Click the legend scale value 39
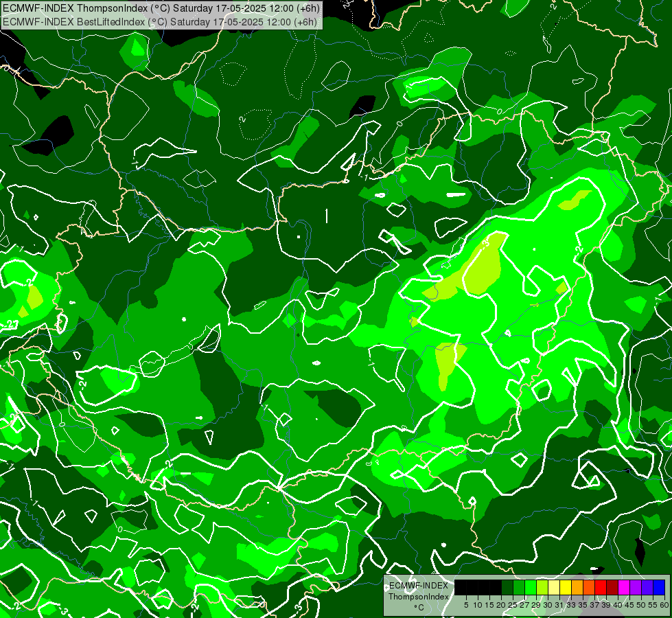 [606, 605]
